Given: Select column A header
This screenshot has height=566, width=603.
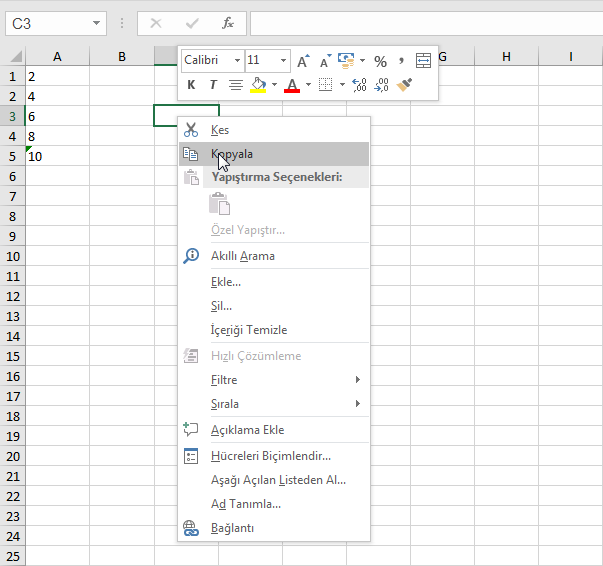Looking at the screenshot, I should [x=57, y=57].
